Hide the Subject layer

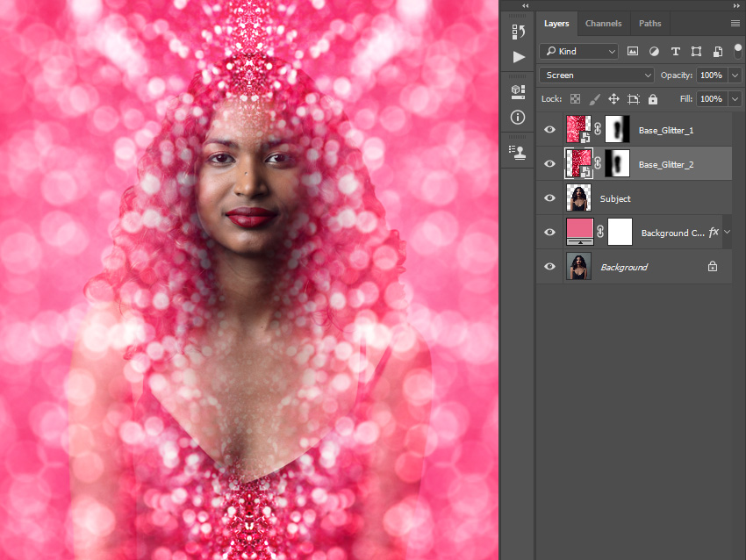tap(549, 197)
